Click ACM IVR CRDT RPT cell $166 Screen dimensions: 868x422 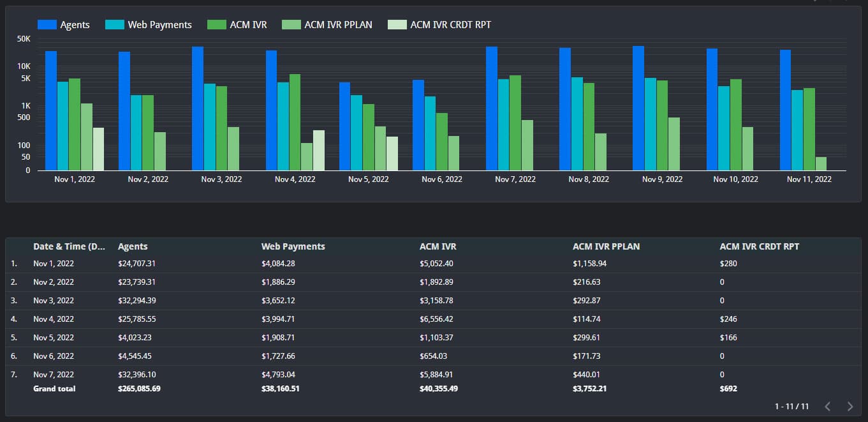[728, 337]
